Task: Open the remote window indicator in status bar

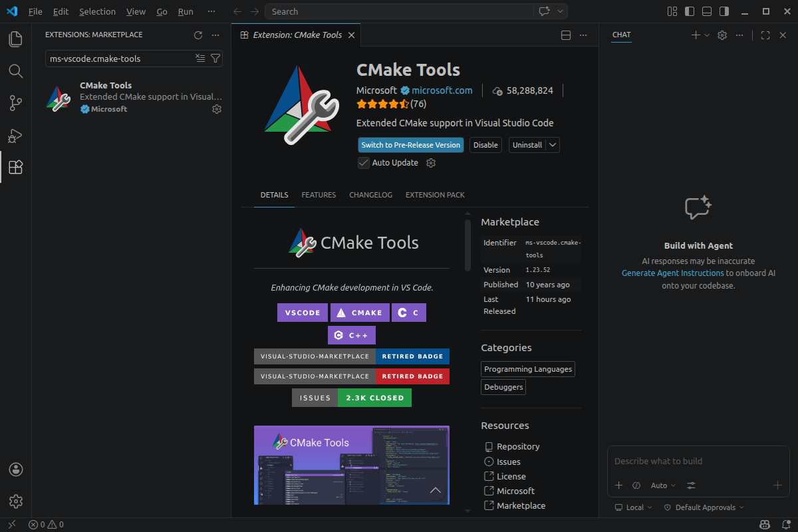Action: [x=11, y=525]
